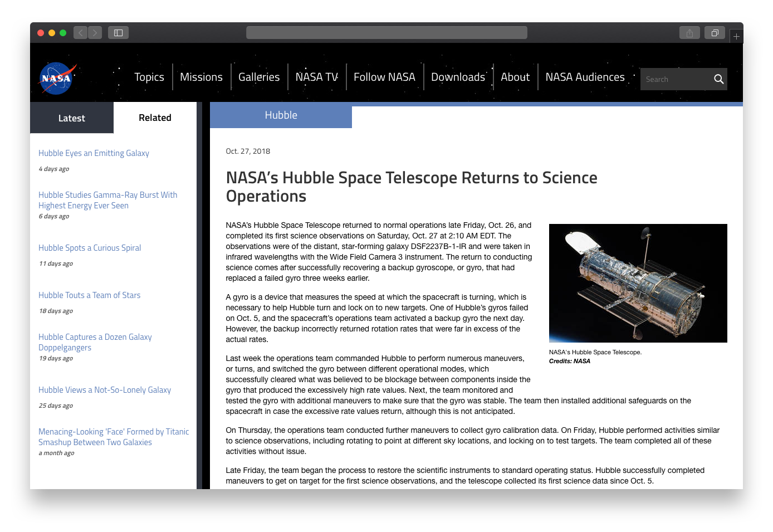Click the search magnifier icon
This screenshot has width=773, height=532.
(718, 80)
